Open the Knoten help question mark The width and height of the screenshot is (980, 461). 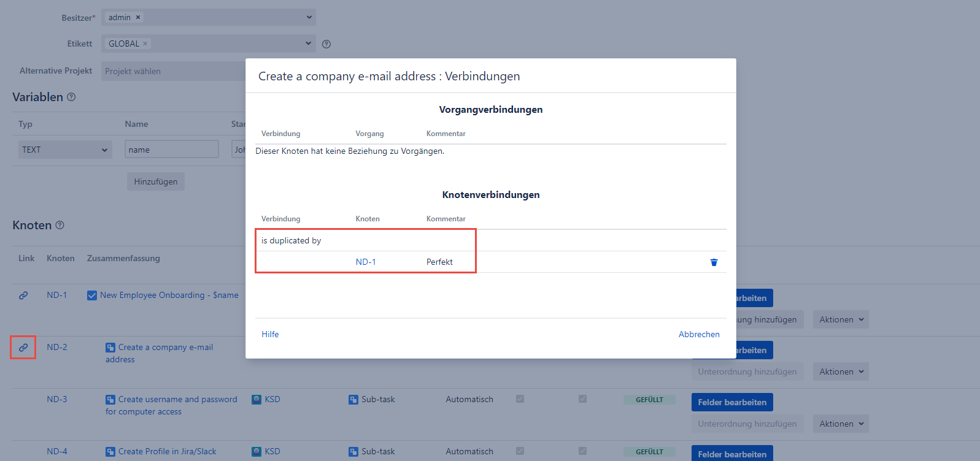pos(60,225)
